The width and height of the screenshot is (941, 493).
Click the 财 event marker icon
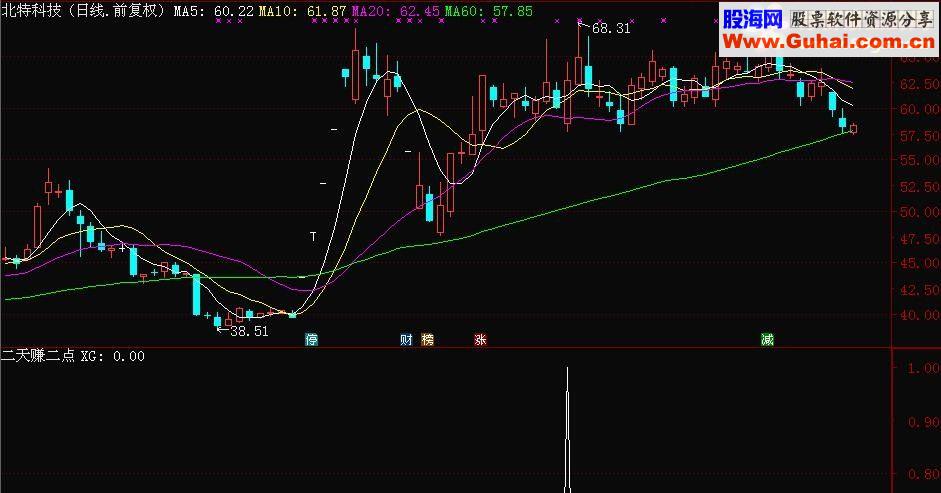[x=406, y=339]
